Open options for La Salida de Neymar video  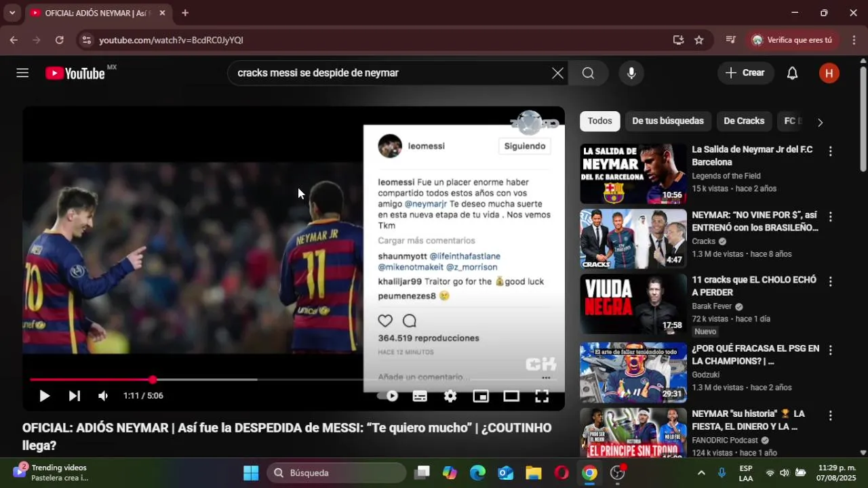tap(830, 151)
